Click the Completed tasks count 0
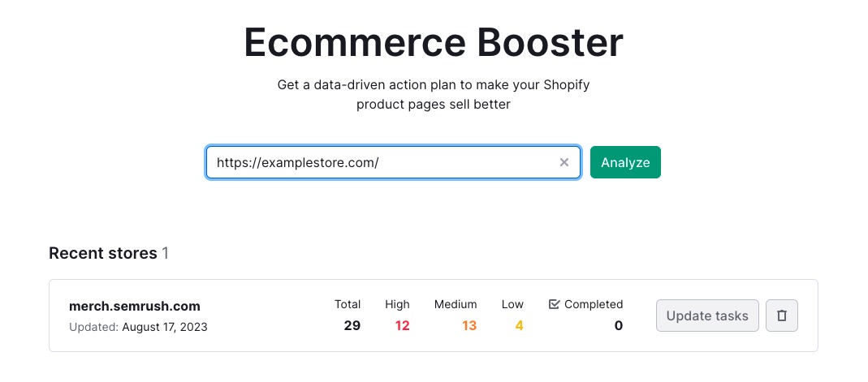The image size is (868, 382). (x=618, y=325)
